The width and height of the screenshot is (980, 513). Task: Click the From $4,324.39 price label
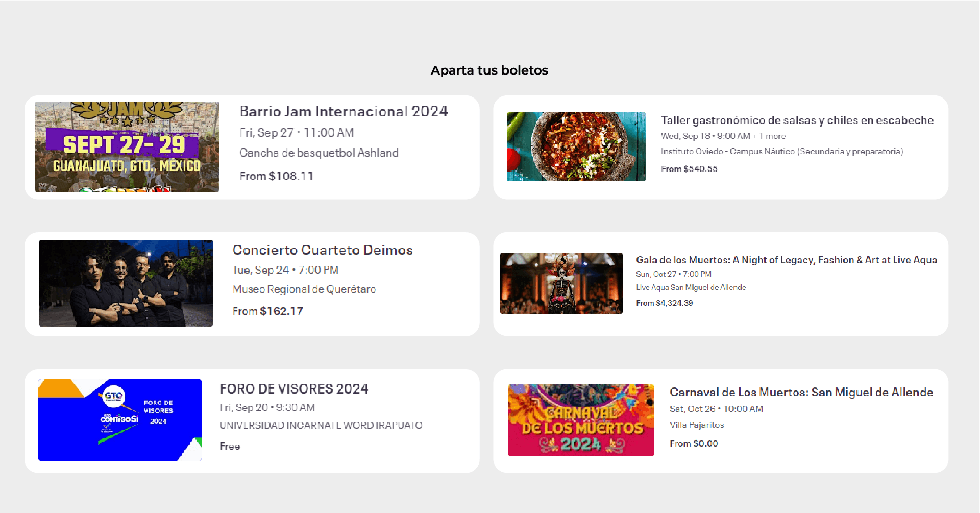664,303
